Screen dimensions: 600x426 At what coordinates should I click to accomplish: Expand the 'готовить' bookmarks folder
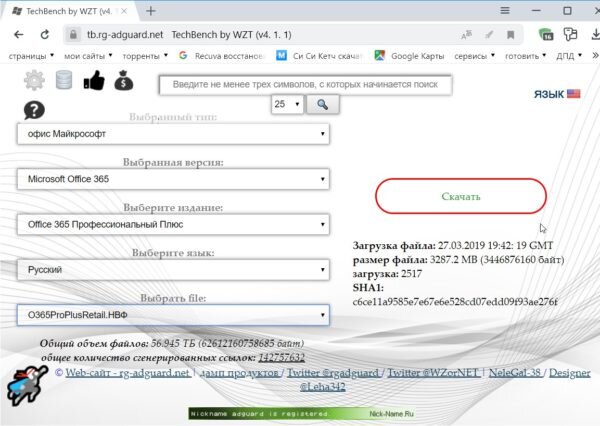pyautogui.click(x=525, y=56)
